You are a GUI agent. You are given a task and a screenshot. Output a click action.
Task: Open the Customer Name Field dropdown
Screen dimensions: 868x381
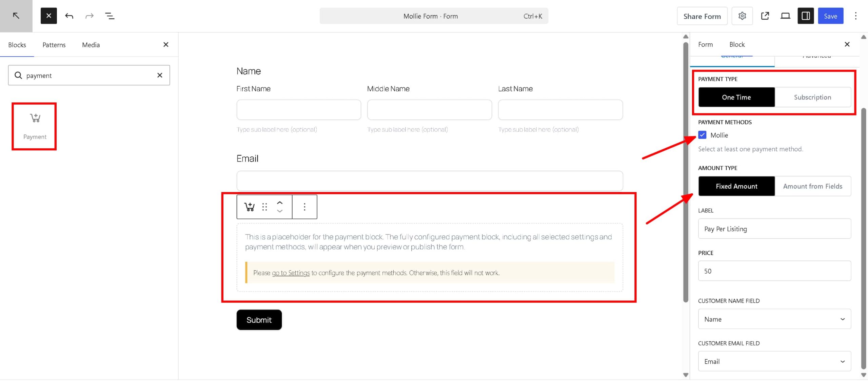point(774,319)
